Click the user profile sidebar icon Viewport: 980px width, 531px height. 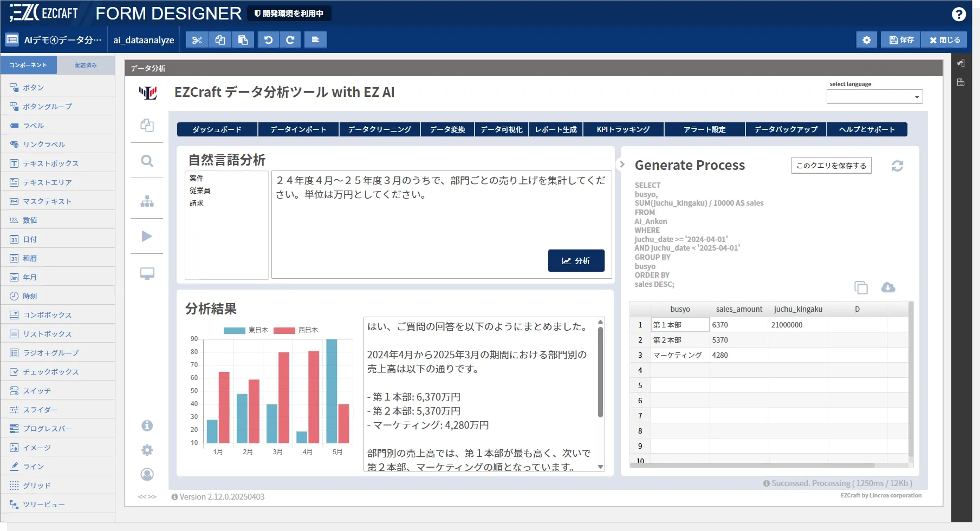[x=147, y=475]
